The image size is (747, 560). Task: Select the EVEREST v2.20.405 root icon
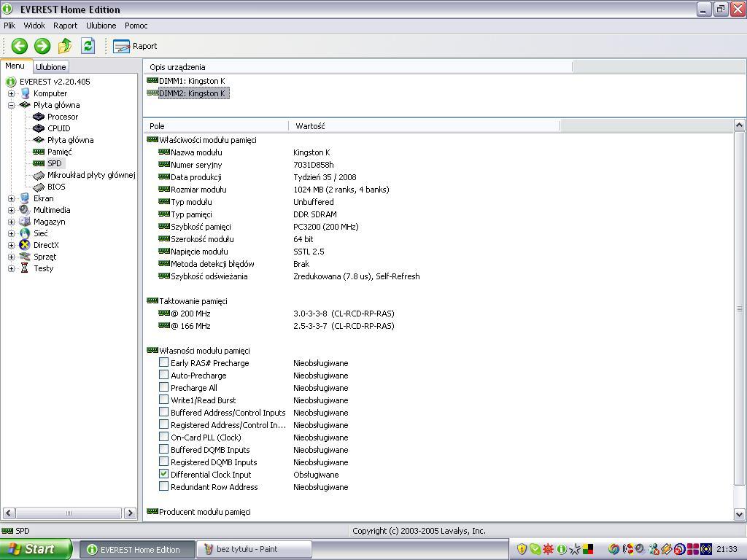pyautogui.click(x=11, y=82)
